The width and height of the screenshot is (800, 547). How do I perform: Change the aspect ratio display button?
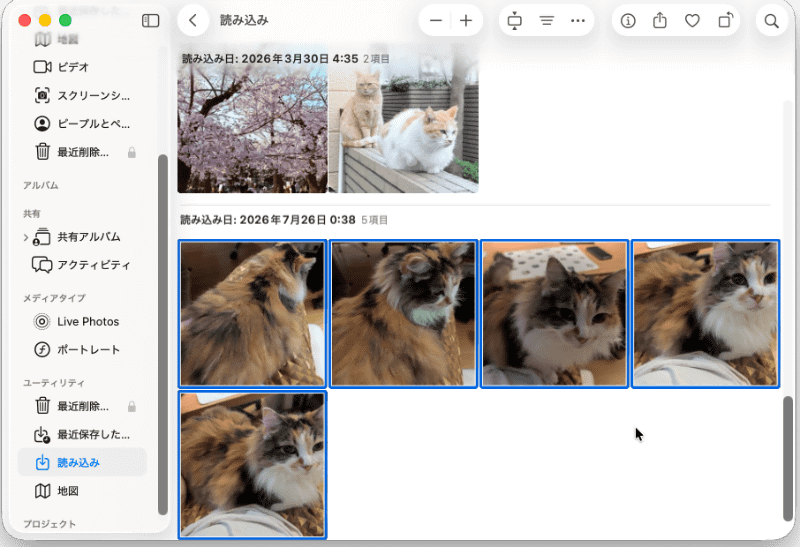(x=514, y=20)
